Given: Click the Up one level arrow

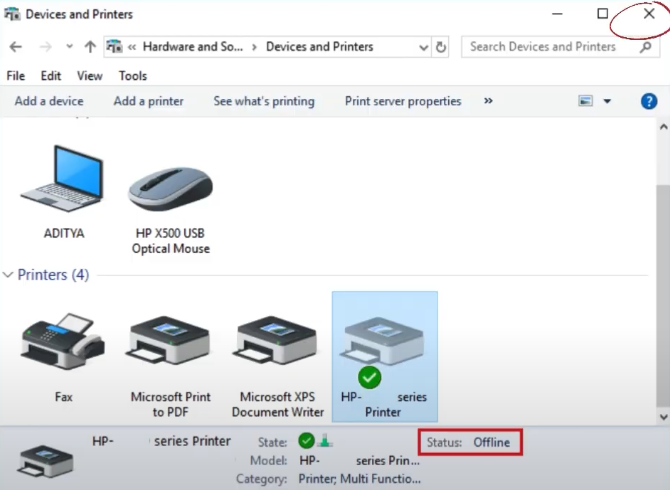Looking at the screenshot, I should click(90, 47).
